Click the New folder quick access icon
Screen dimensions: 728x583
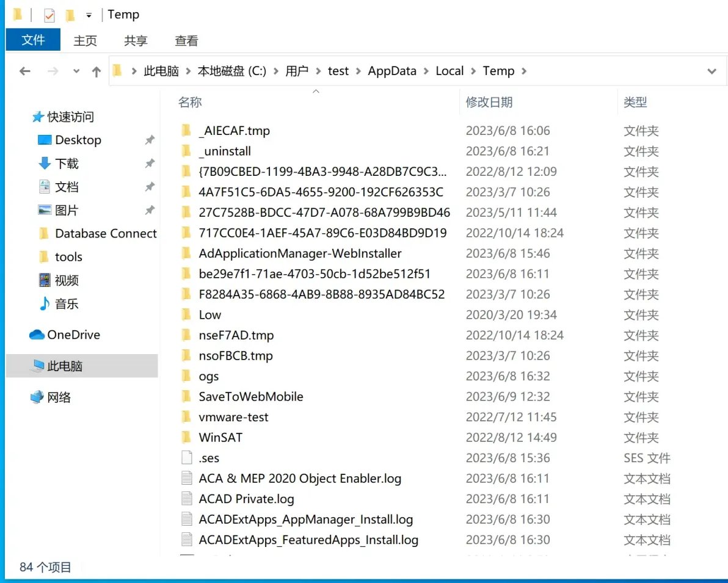point(70,15)
